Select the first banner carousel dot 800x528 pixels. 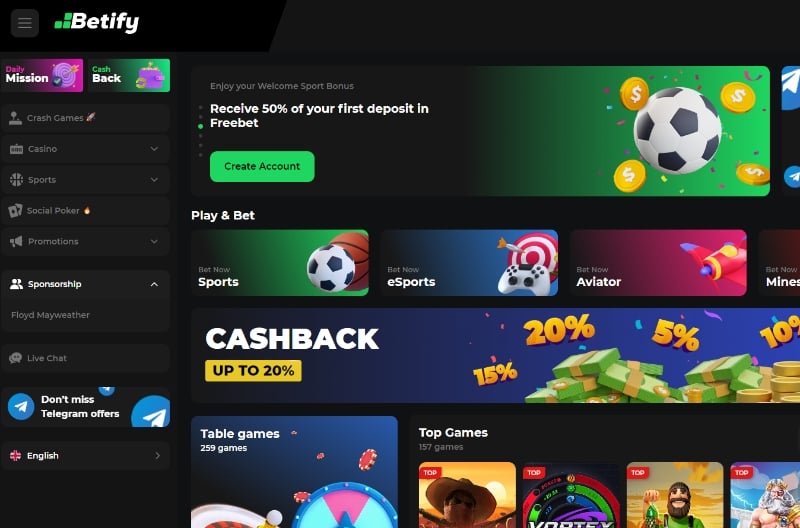(x=201, y=108)
